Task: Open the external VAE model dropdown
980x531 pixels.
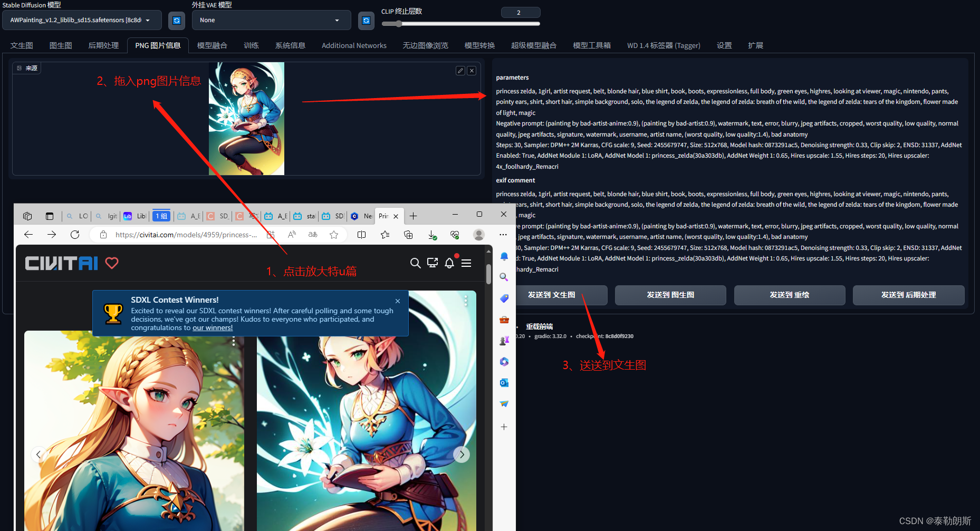Action: coord(272,21)
